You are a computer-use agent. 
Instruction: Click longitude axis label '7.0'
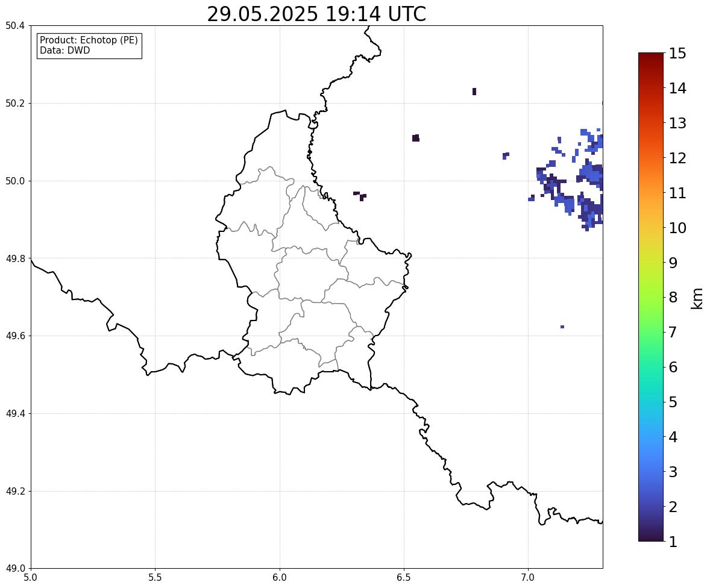pyautogui.click(x=528, y=578)
